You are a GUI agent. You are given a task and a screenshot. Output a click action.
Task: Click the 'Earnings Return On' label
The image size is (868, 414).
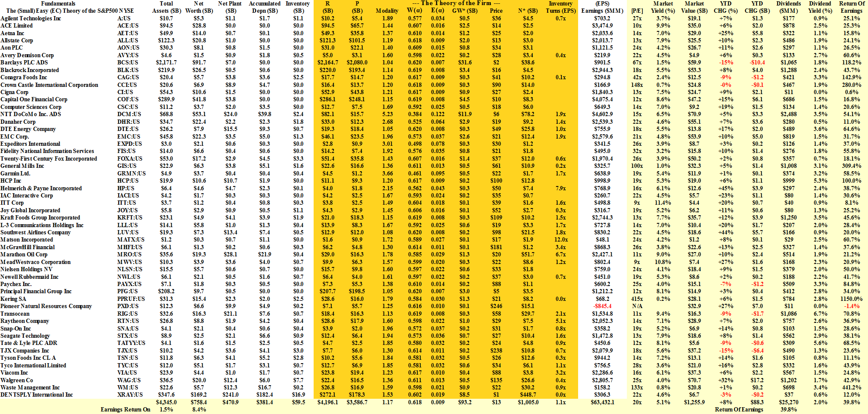[125, 409]
